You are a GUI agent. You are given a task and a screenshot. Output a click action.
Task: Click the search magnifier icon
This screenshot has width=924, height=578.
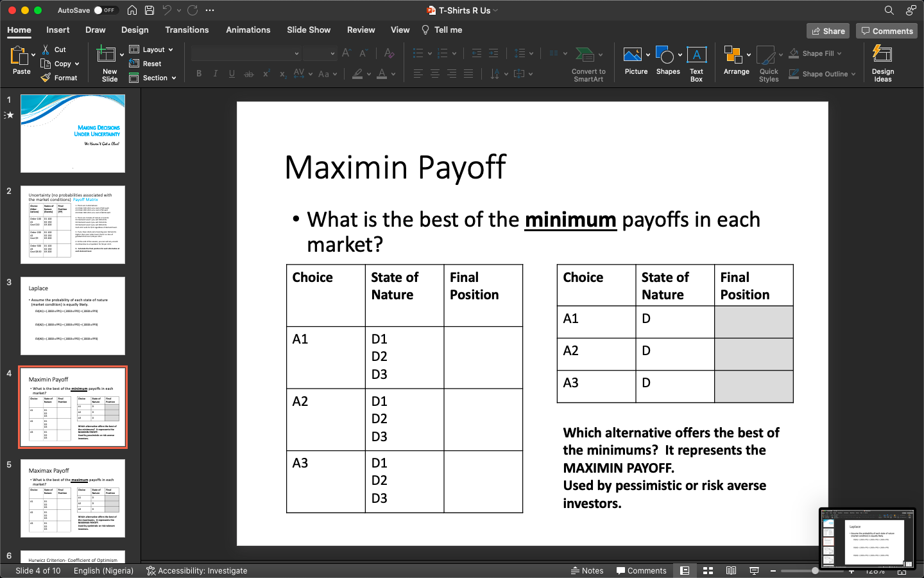889,10
